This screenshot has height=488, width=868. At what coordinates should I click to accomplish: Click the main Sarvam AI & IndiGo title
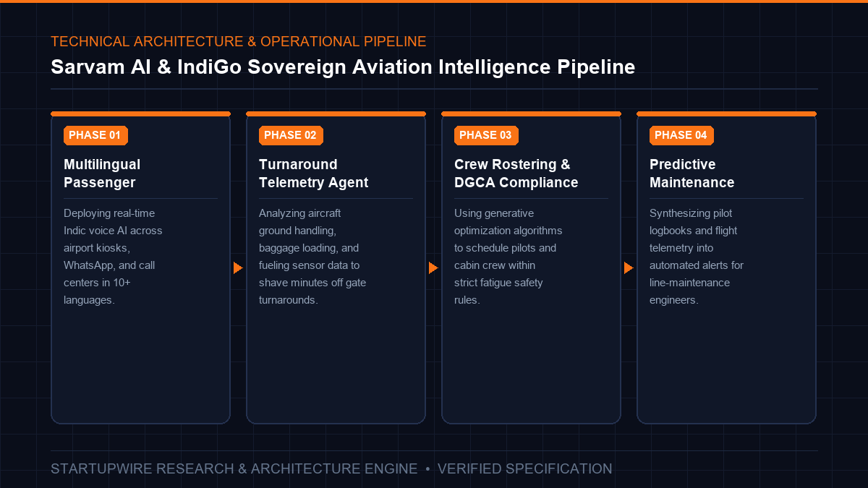343,67
